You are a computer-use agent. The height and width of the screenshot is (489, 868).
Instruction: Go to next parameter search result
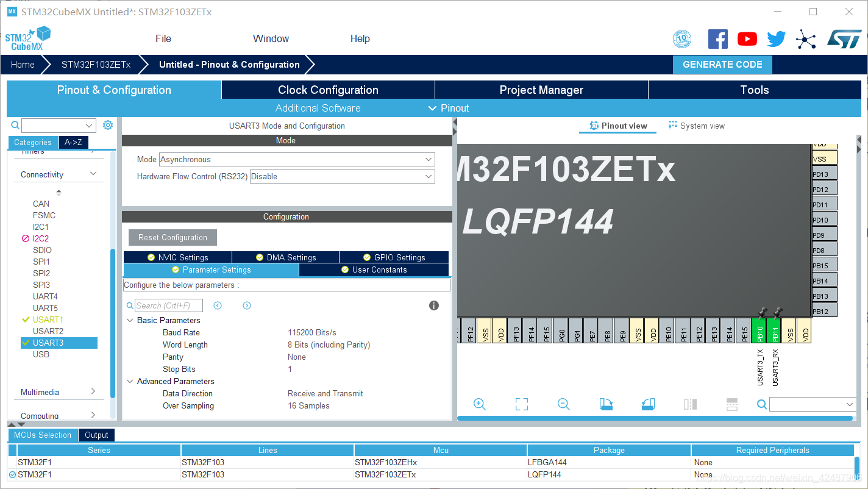pyautogui.click(x=247, y=305)
